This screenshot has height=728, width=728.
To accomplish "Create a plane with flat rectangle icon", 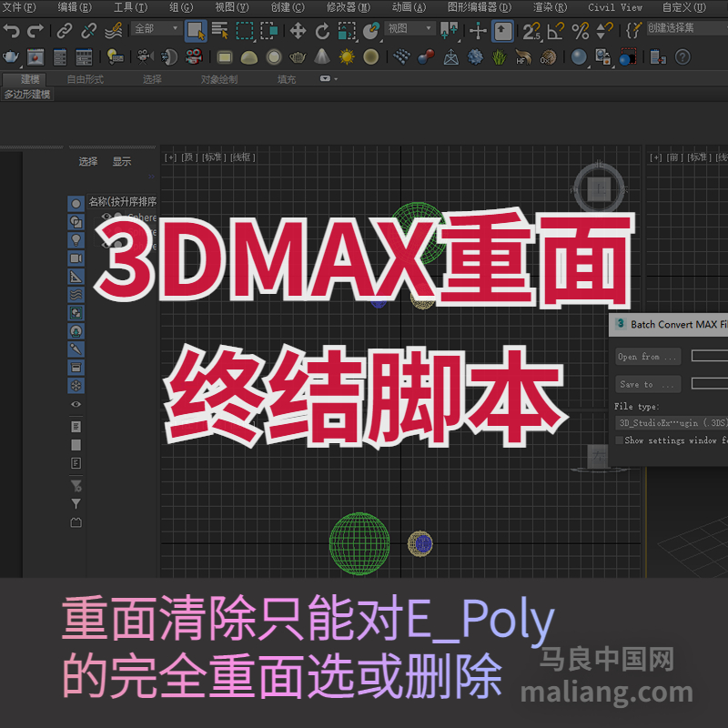I will [225, 57].
